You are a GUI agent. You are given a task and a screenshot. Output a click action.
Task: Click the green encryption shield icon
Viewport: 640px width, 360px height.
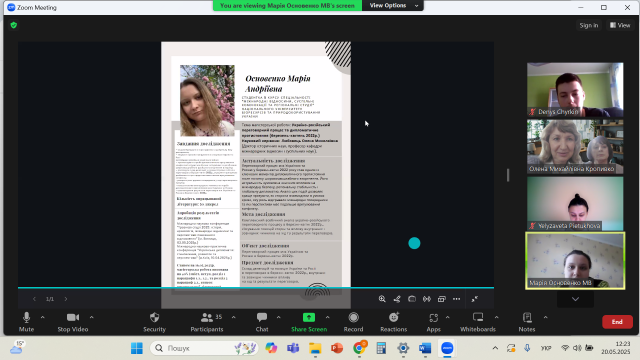[x=14, y=25]
